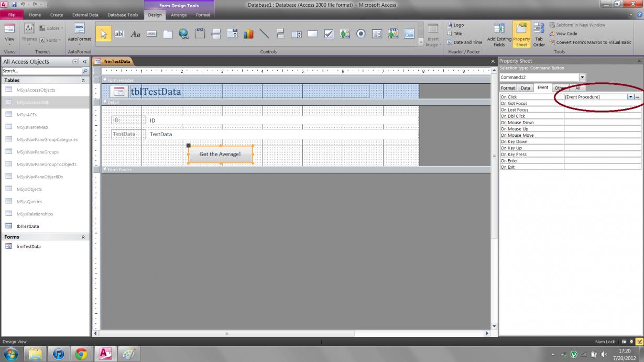Select the Line control tool

point(264,34)
